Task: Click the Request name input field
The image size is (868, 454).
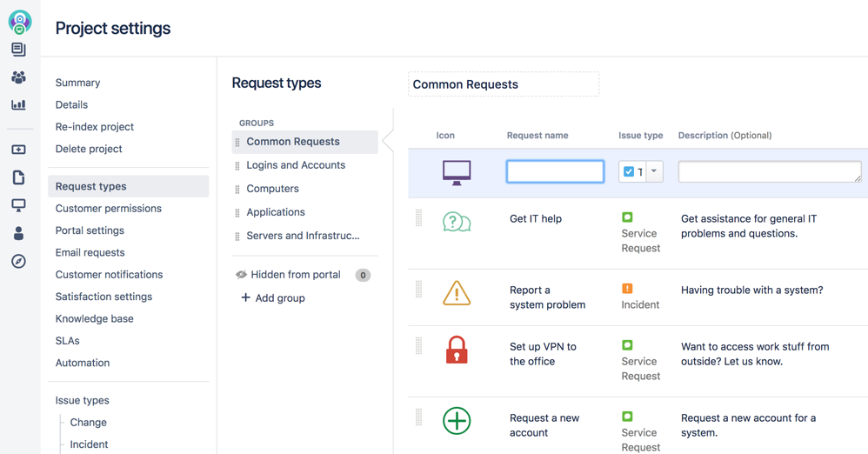Action: pos(555,171)
